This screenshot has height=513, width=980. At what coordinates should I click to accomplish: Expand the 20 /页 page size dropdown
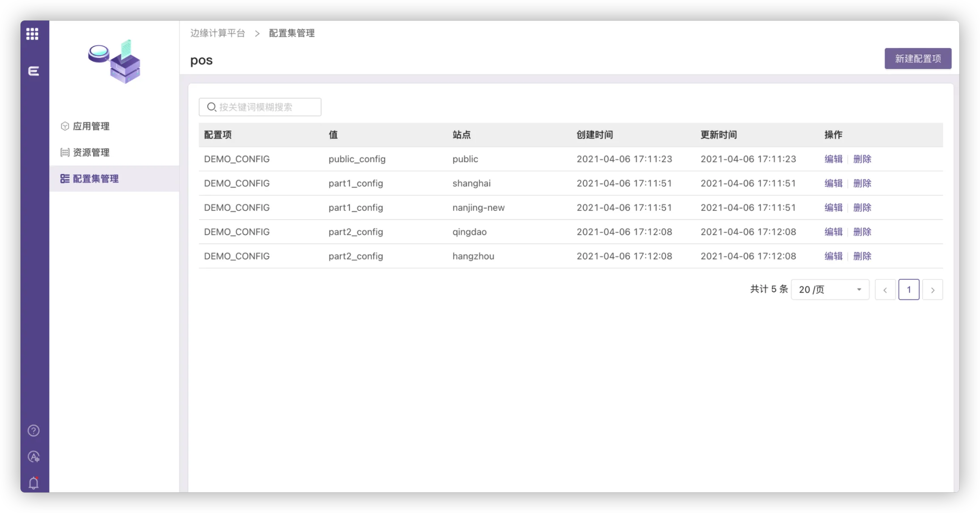tap(829, 290)
